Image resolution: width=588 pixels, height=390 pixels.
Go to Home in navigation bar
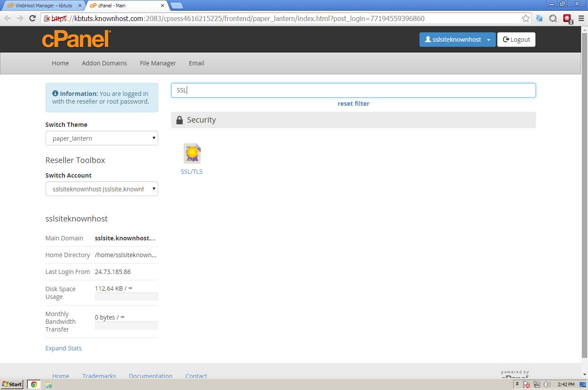click(60, 63)
